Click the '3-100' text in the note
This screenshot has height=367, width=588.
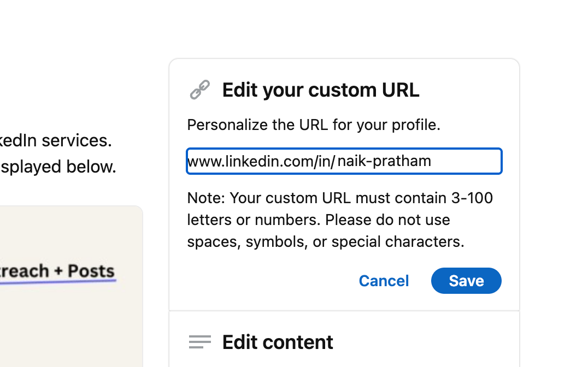[472, 198]
